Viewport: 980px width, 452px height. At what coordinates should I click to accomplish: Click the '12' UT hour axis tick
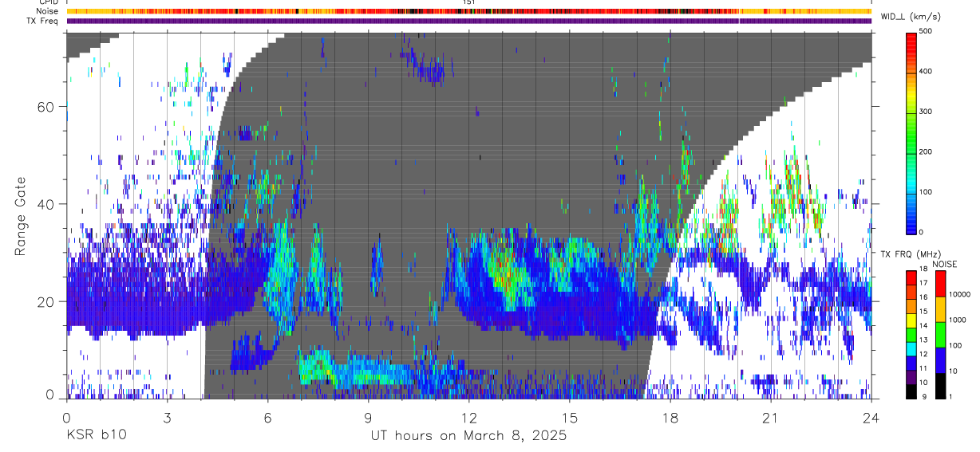[x=469, y=417]
